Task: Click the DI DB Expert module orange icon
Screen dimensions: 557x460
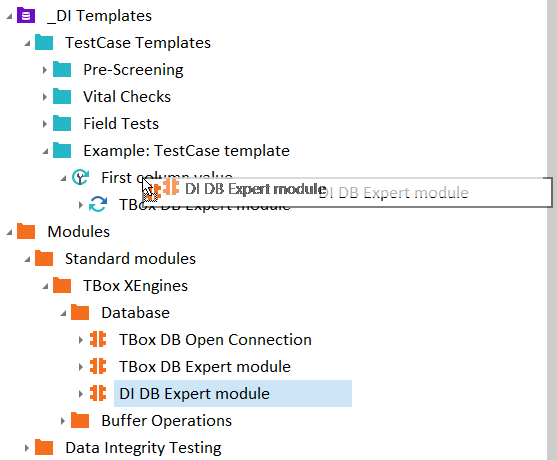Action: coord(98,393)
